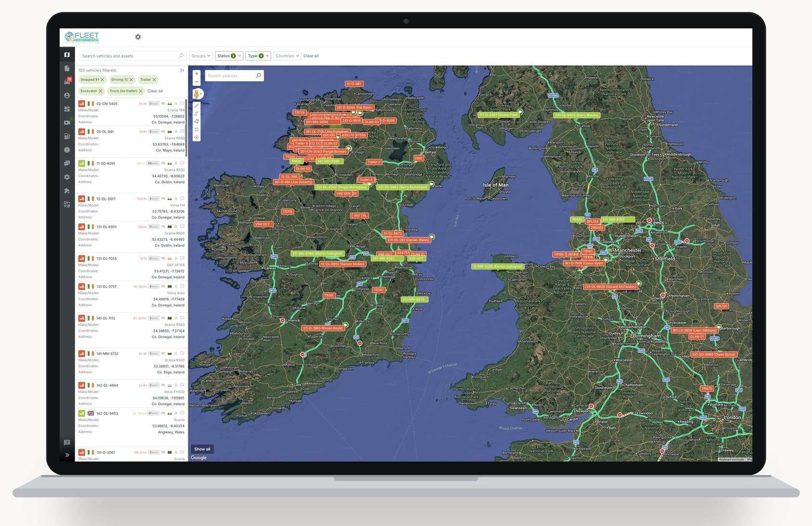Select the route tool on the map

point(196,114)
